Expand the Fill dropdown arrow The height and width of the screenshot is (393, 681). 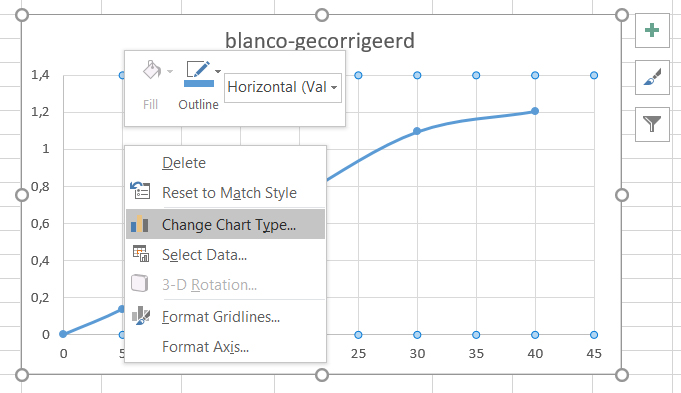coord(170,72)
